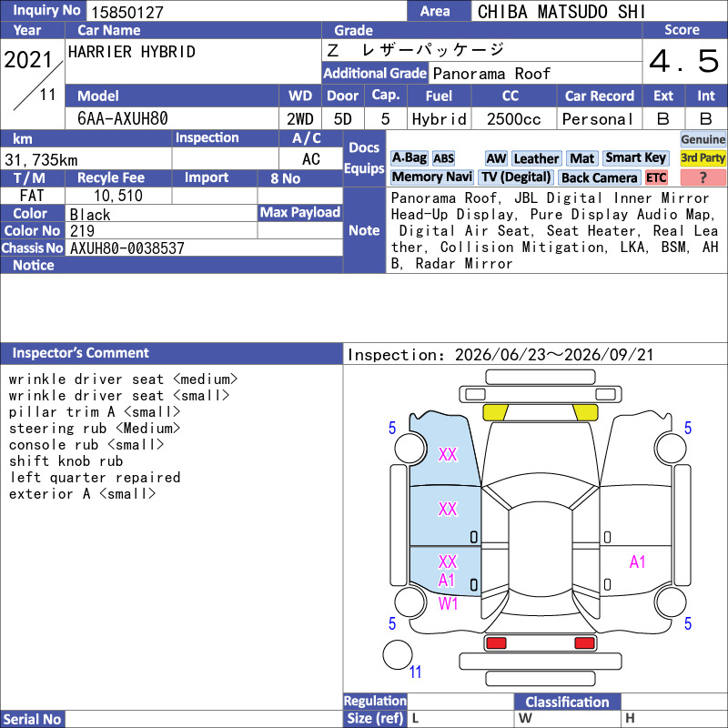Click the grade text Z レザーパッケージ

pos(415,50)
